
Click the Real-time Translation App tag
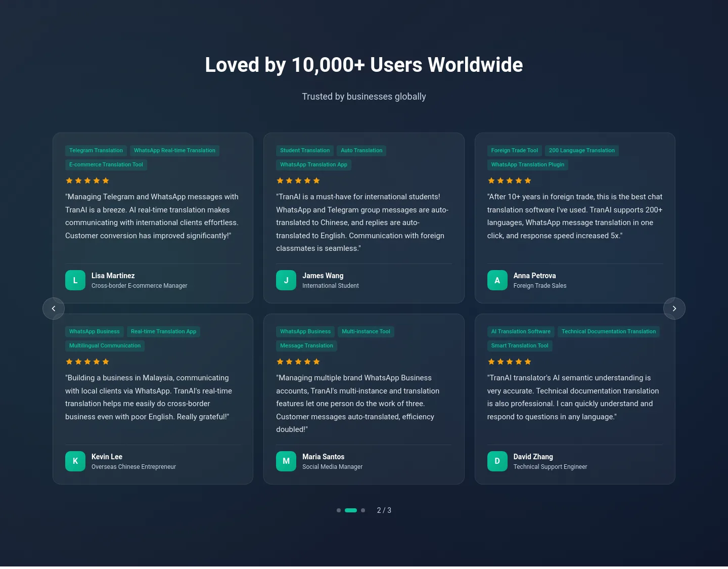[163, 332]
